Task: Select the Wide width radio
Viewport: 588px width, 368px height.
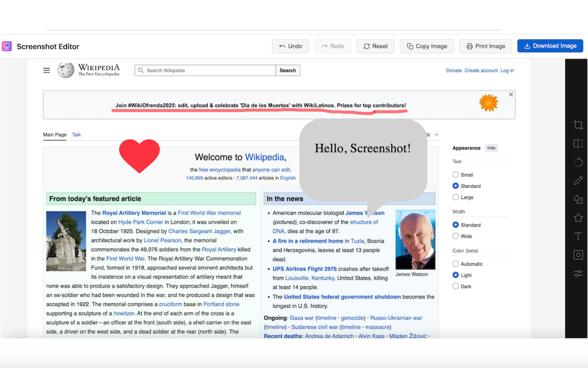Action: pos(456,236)
